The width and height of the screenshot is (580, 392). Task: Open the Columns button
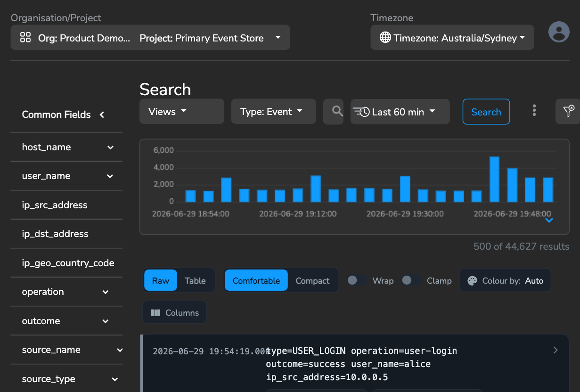(175, 313)
